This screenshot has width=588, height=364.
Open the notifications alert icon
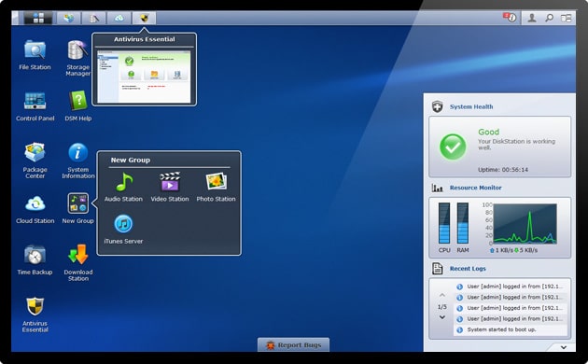tap(510, 18)
